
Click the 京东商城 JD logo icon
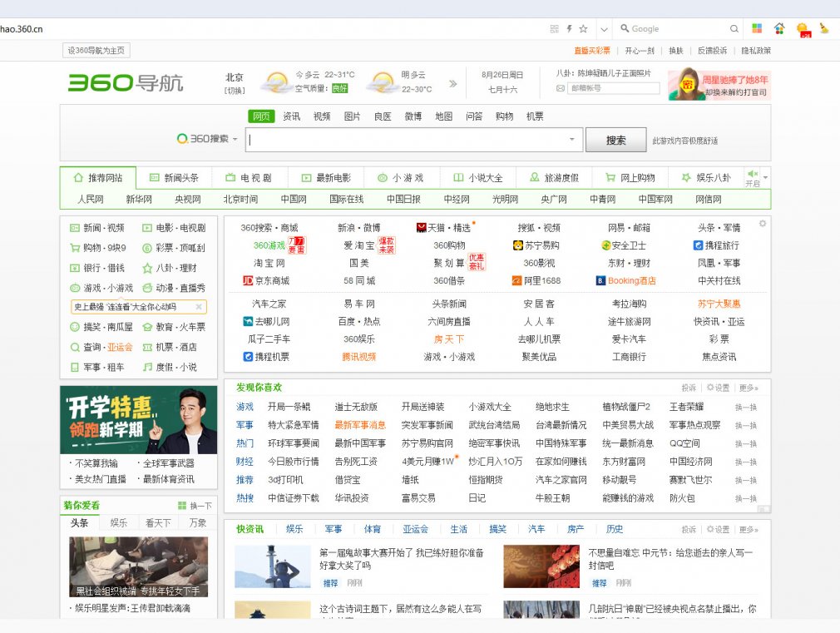(248, 280)
